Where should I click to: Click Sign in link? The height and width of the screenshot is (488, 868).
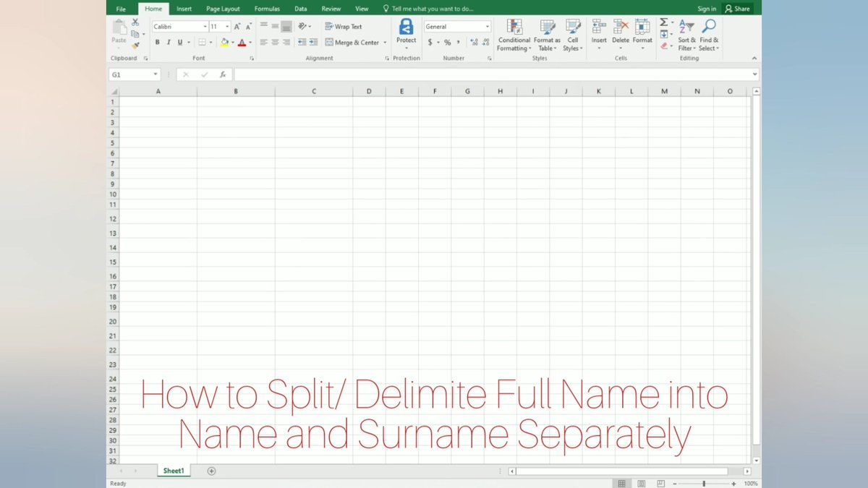tap(707, 9)
